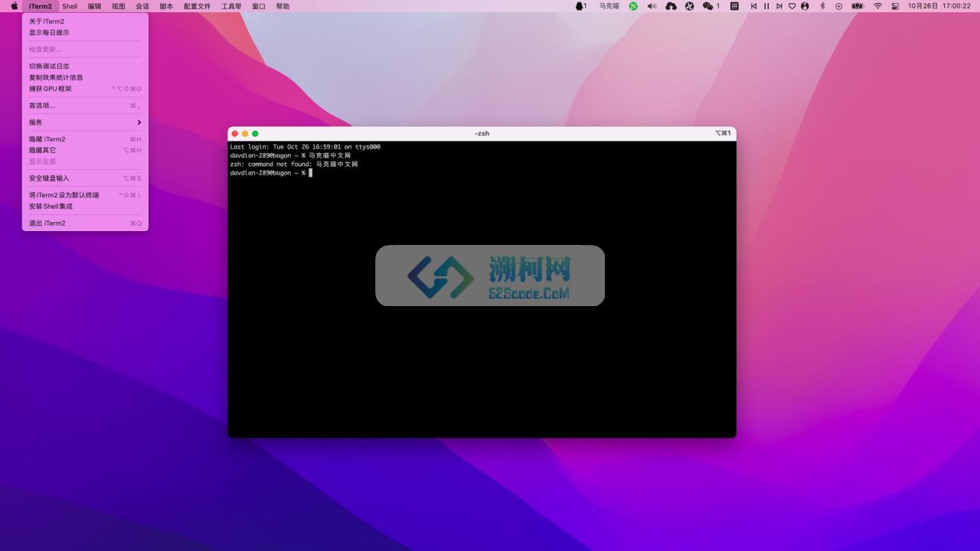Open the Bluetooth status icon
The height and width of the screenshot is (551, 980).
click(823, 6)
